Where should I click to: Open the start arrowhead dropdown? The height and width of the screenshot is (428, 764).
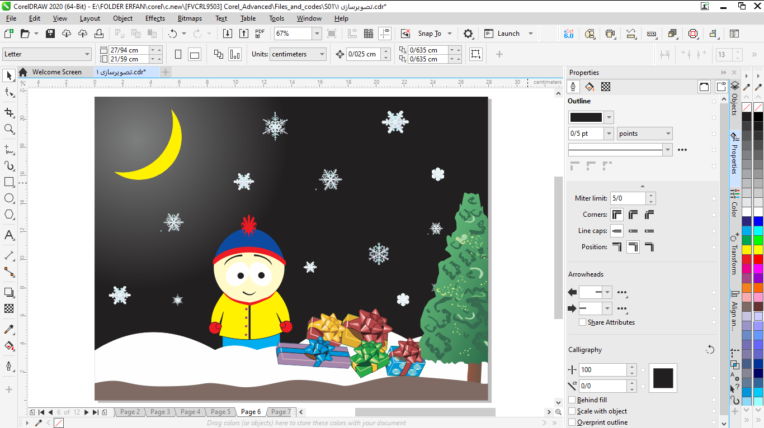(x=607, y=292)
